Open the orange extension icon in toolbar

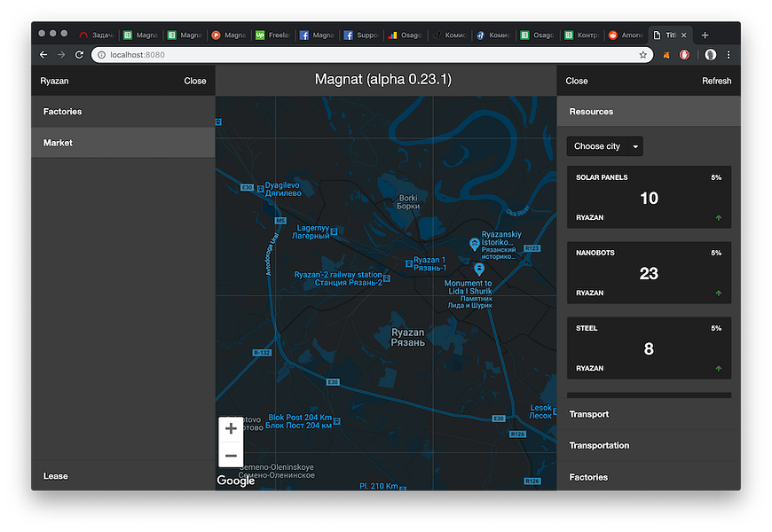666,55
